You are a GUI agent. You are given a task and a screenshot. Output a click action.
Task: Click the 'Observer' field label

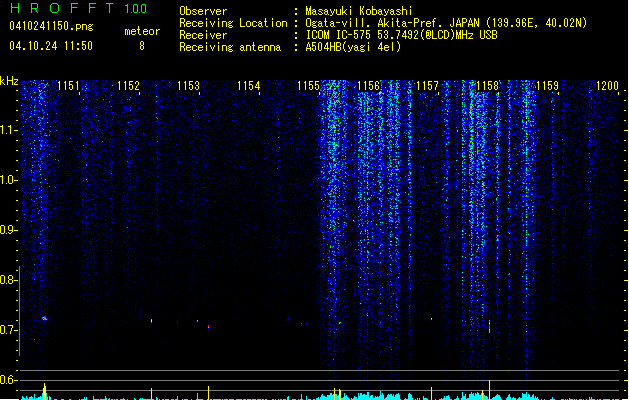(x=203, y=11)
